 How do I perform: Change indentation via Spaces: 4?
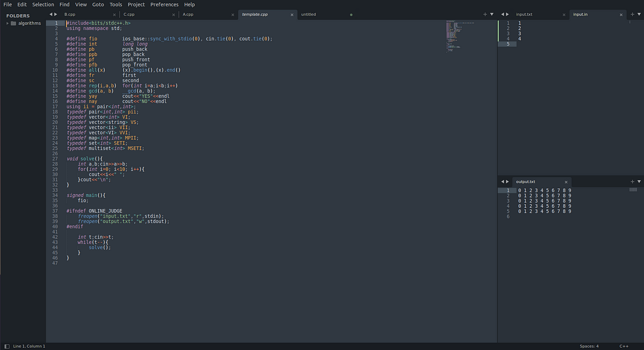coord(589,346)
